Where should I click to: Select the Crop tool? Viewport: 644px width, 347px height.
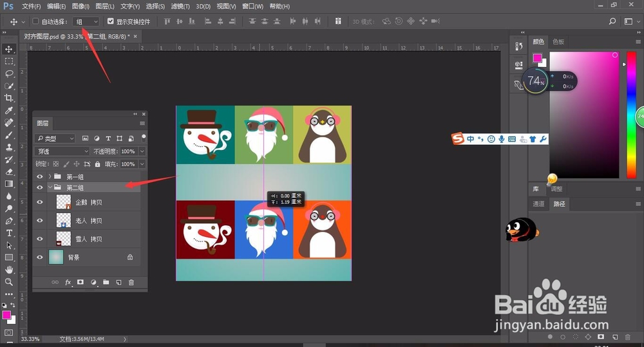[8, 98]
